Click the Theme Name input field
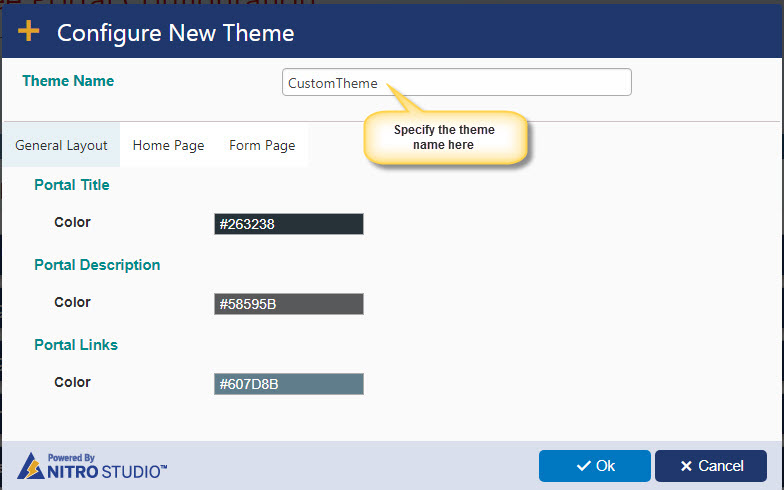 click(456, 82)
